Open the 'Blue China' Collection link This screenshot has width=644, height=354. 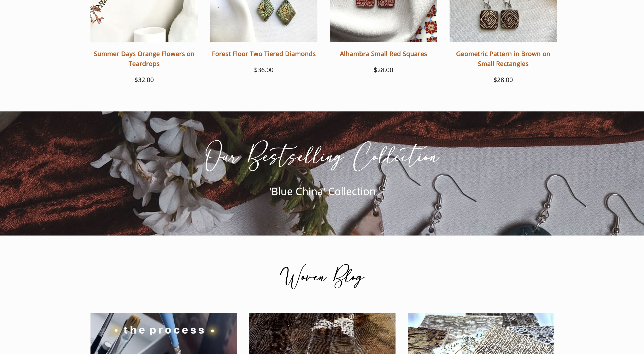point(322,191)
